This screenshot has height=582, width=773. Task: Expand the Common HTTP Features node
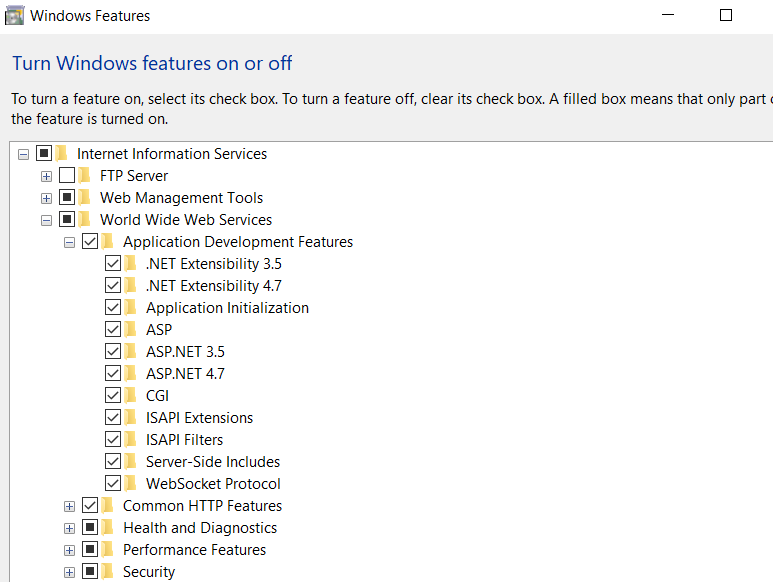point(69,506)
